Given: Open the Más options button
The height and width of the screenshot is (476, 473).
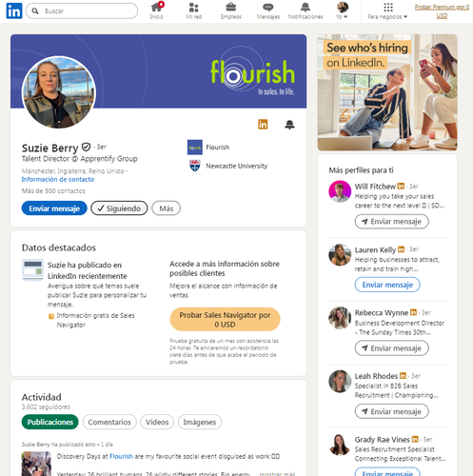Looking at the screenshot, I should point(166,208).
